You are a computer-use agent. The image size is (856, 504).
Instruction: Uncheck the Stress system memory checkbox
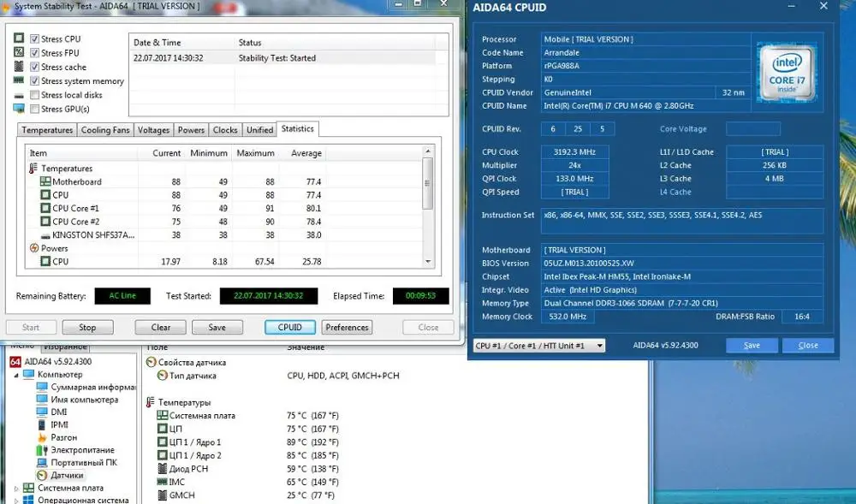pyautogui.click(x=35, y=80)
